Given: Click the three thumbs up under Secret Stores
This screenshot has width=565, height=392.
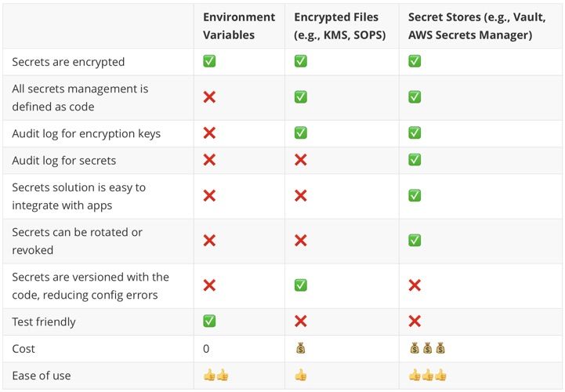Looking at the screenshot, I should tap(428, 375).
